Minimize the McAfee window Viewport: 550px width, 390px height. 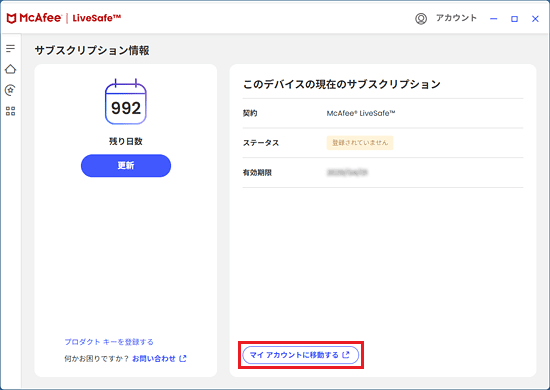click(x=494, y=19)
